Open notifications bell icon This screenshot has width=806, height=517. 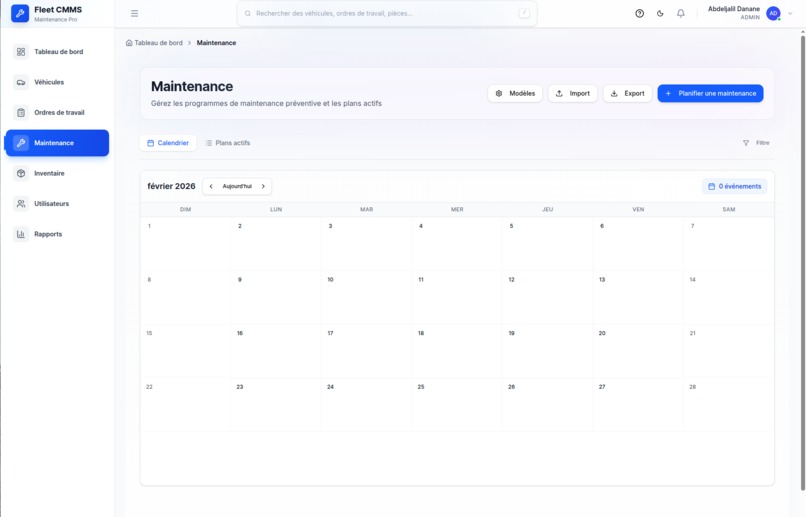(x=681, y=13)
